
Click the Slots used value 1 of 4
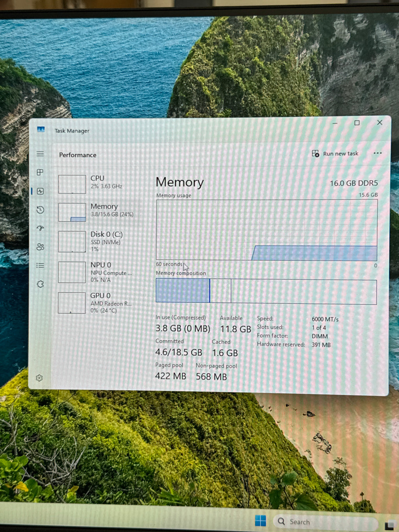[319, 328]
